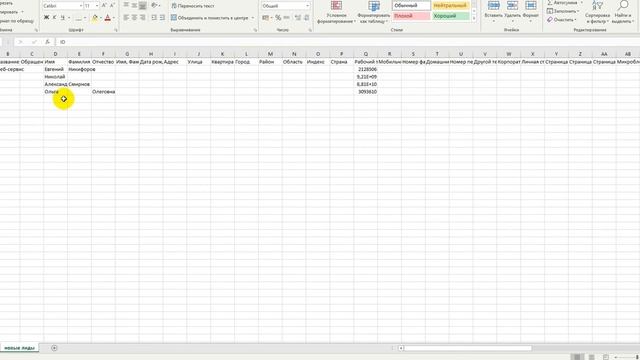Expand the cell styles gallery

474,18
